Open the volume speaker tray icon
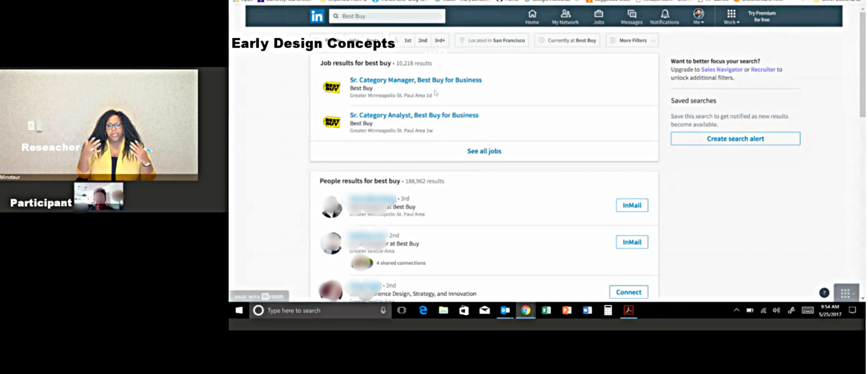868x374 pixels. click(x=776, y=310)
